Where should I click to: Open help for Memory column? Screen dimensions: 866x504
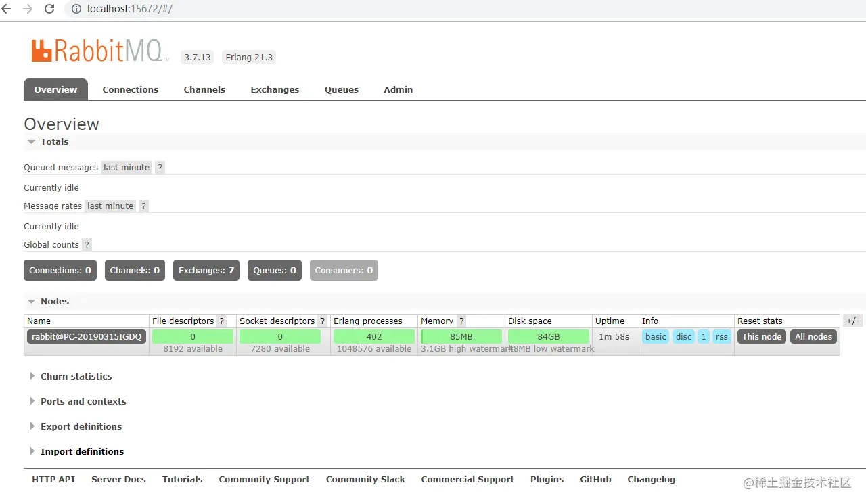(x=461, y=321)
